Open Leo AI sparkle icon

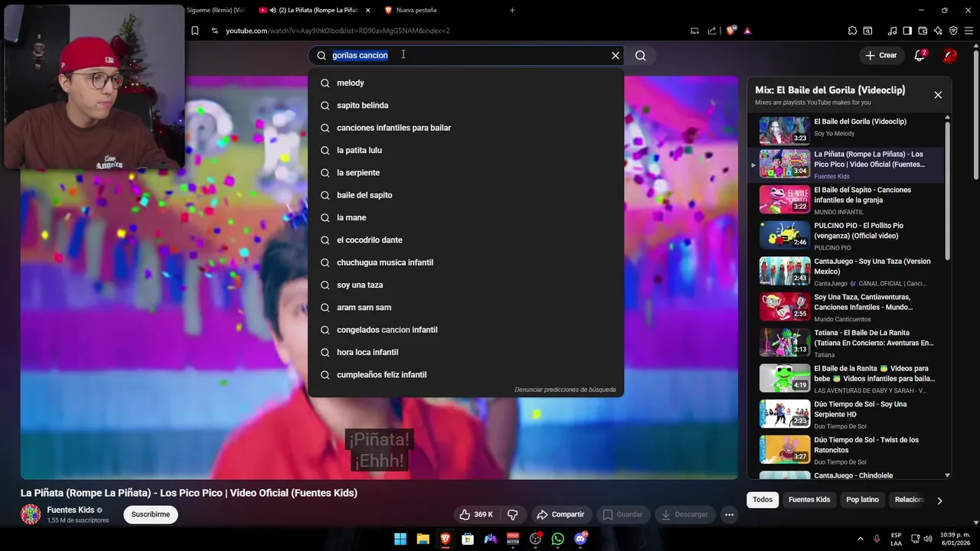[938, 31]
